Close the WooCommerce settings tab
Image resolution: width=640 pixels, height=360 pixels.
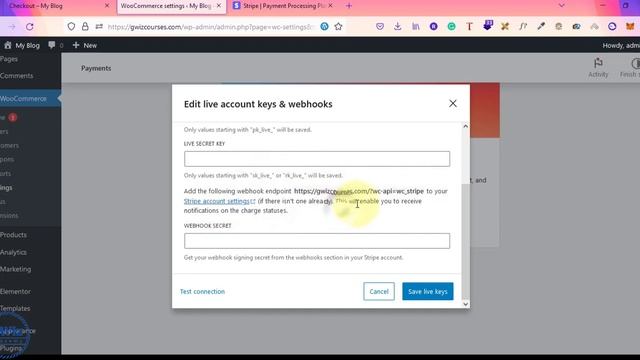pos(219,6)
